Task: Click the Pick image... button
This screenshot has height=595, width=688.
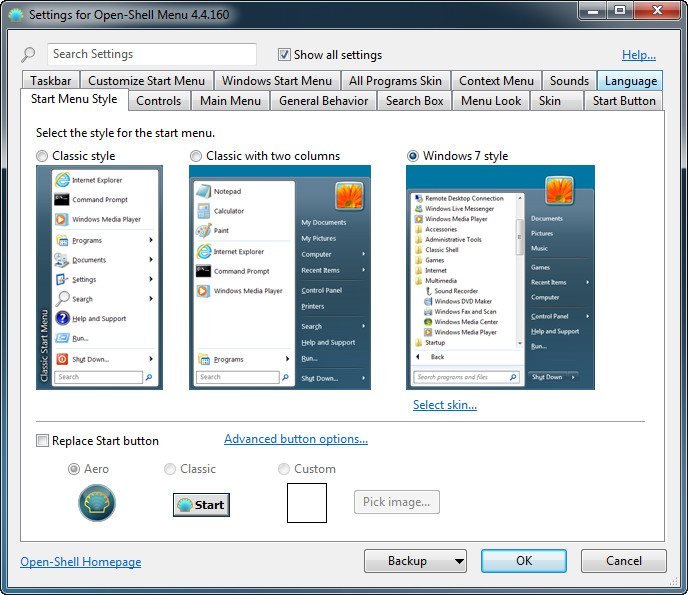Action: (x=397, y=502)
